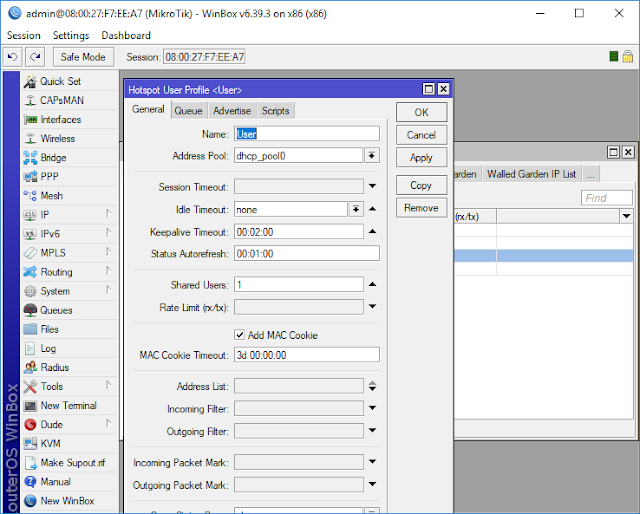Image resolution: width=640 pixels, height=514 pixels.
Task: Open MPLS from the sidebar
Action: click(x=69, y=253)
